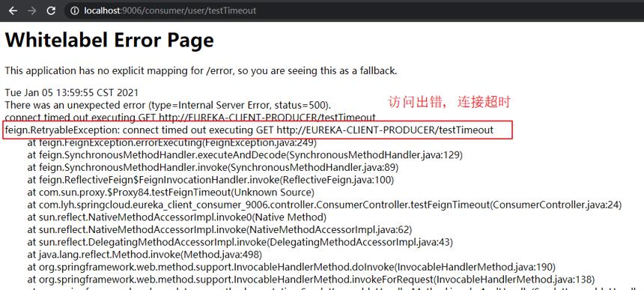This screenshot has width=644, height=290.
Task: Click the $Proxy84.testFeignTimeout stack line
Action: [x=171, y=193]
